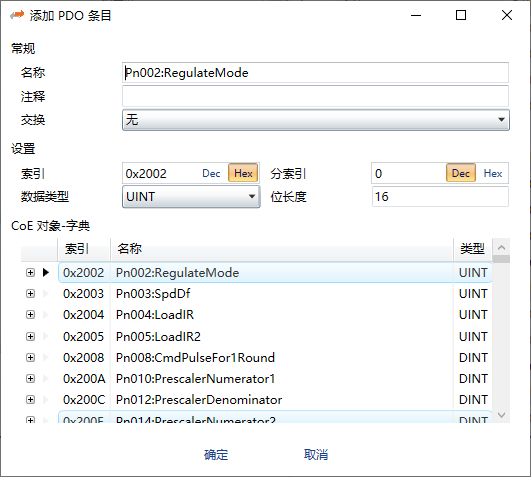Click the 索引 column header
The width and height of the screenshot is (531, 477).
coord(84,249)
